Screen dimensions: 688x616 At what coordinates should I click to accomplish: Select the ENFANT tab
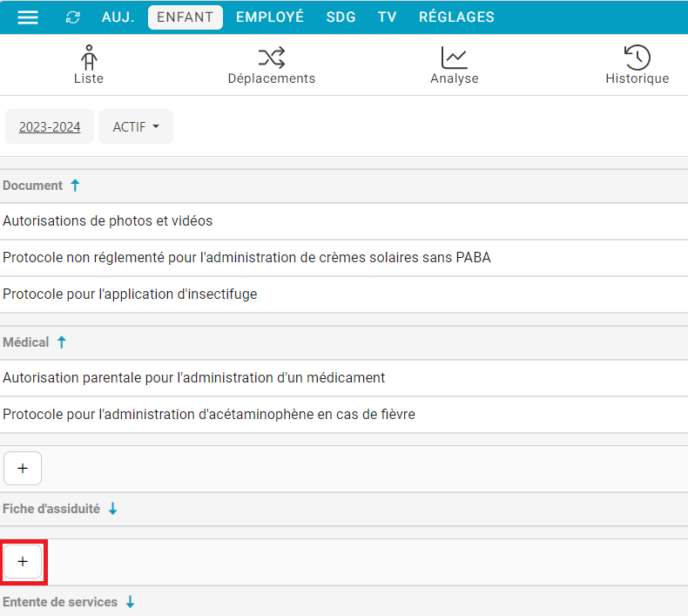click(185, 17)
